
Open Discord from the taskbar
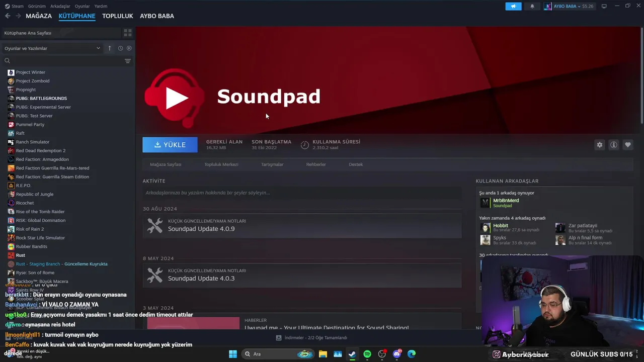coord(397,354)
